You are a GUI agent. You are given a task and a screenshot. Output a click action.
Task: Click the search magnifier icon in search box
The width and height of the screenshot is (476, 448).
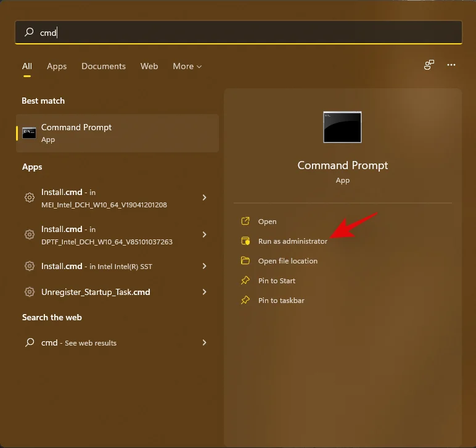29,33
